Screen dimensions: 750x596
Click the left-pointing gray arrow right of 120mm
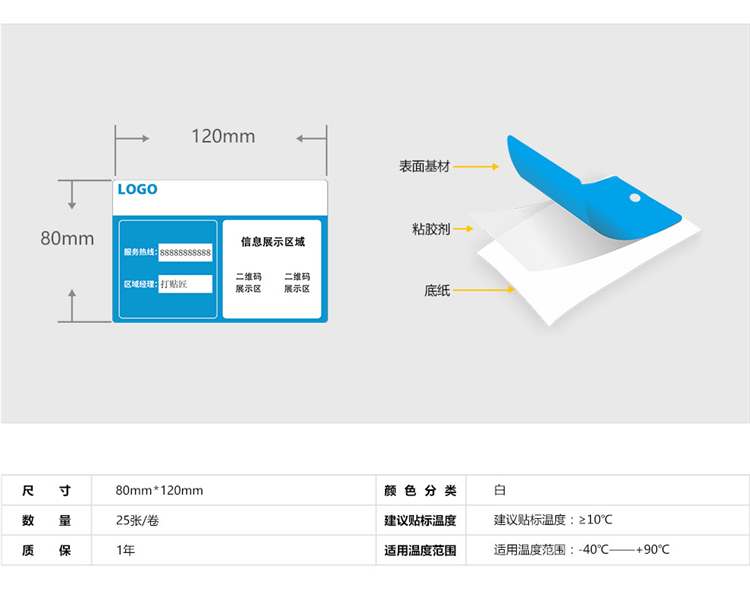[311, 137]
